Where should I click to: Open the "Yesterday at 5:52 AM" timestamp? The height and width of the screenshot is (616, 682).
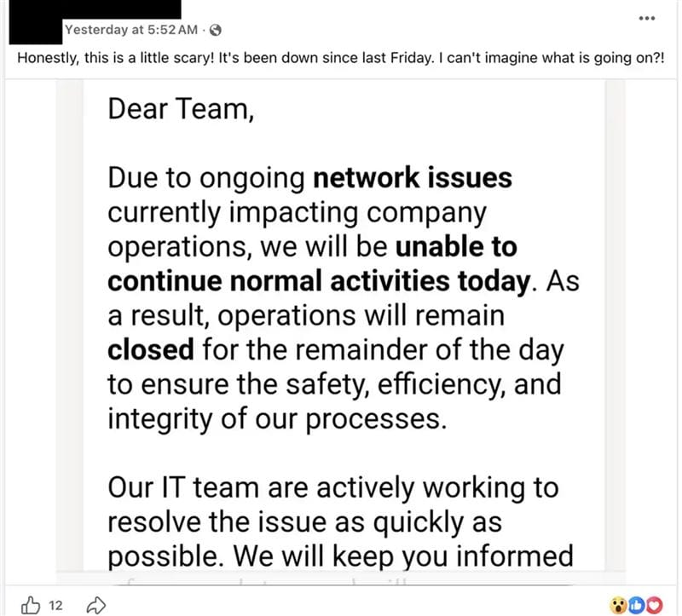click(131, 30)
